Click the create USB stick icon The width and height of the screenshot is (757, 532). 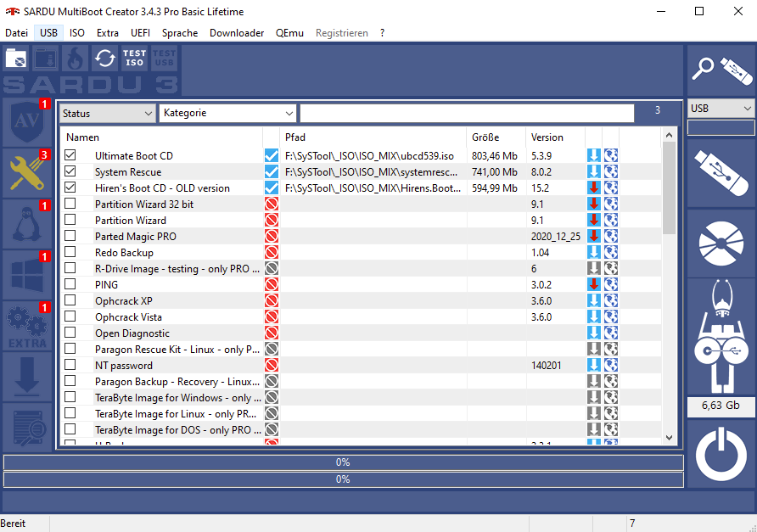click(721, 172)
